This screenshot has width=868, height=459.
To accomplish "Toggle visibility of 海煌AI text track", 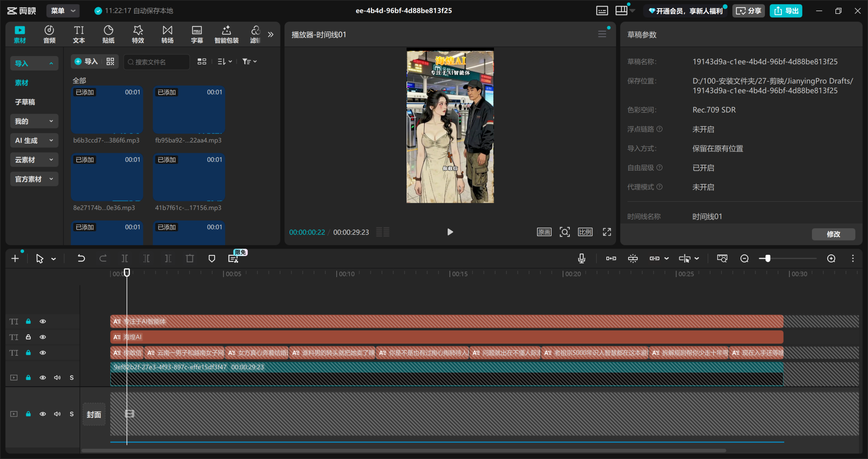I will pos(43,337).
